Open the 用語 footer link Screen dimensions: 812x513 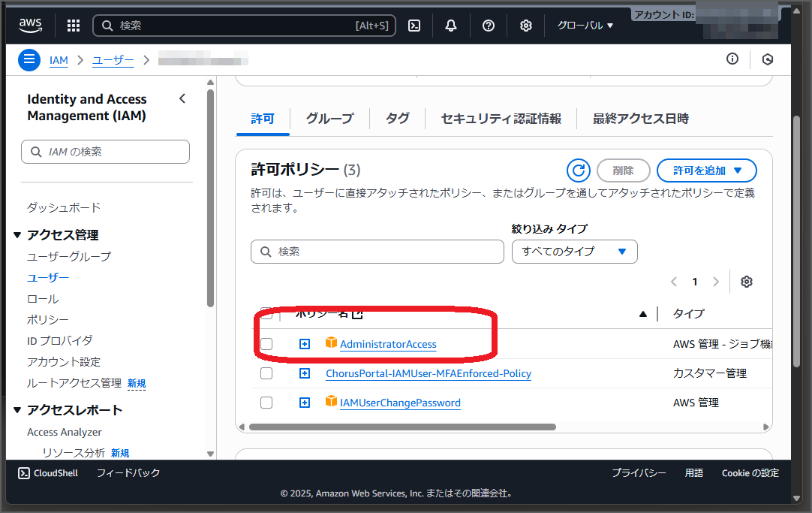[x=694, y=473]
